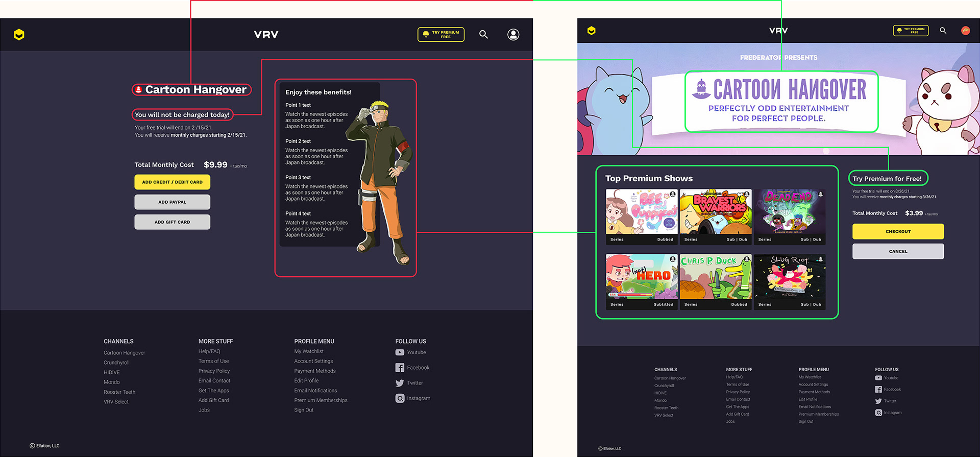Viewport: 980px width, 457px height.
Task: Click Try Premium Free in the left mockup
Action: [441, 34]
